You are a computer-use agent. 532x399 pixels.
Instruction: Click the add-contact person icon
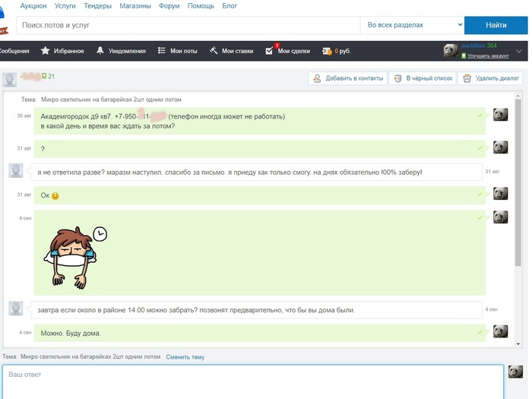click(x=317, y=78)
